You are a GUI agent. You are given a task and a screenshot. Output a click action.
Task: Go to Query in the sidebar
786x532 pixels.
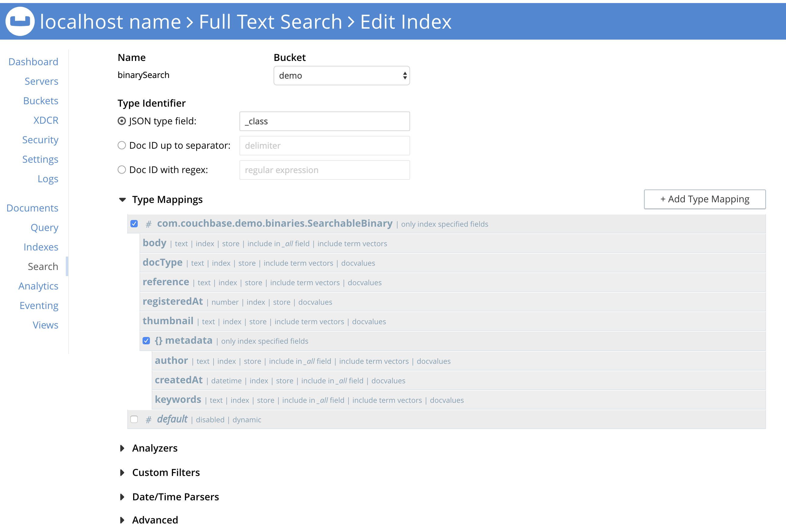44,228
